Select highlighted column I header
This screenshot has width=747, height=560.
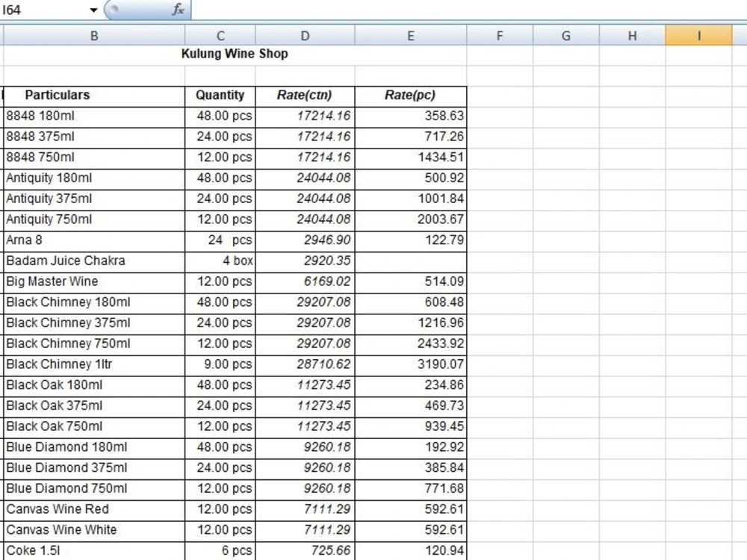click(x=699, y=36)
